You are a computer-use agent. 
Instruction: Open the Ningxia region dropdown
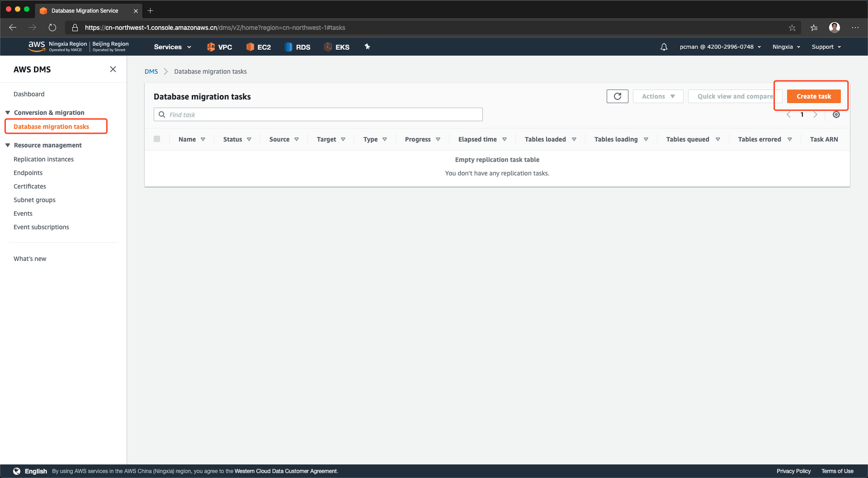[x=786, y=47]
